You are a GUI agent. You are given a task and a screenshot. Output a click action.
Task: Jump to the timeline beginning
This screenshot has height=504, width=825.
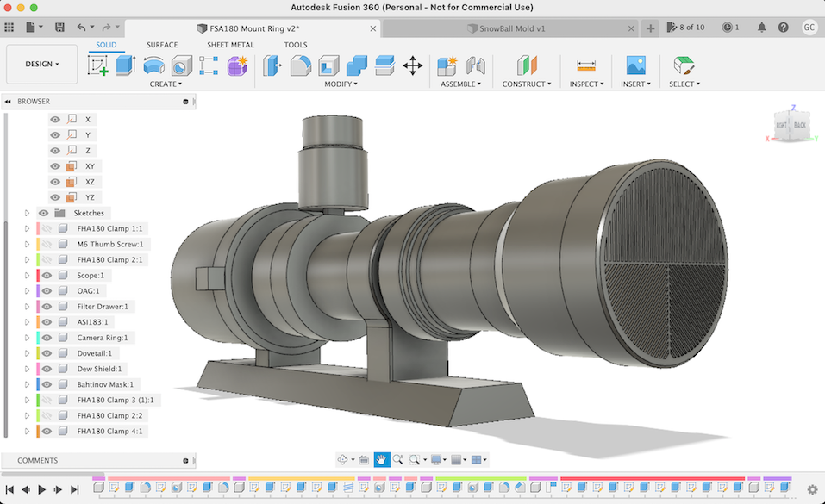9,490
